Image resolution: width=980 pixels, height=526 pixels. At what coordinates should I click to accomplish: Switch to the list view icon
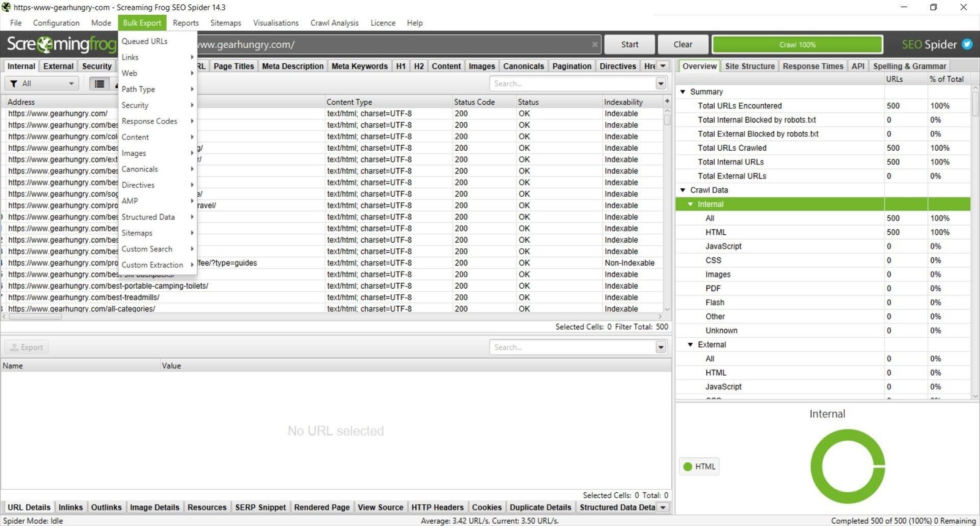pos(99,83)
